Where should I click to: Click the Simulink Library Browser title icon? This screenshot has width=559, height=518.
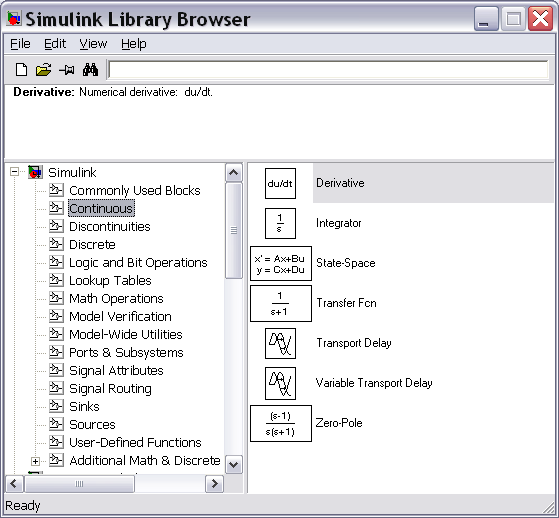point(14,18)
